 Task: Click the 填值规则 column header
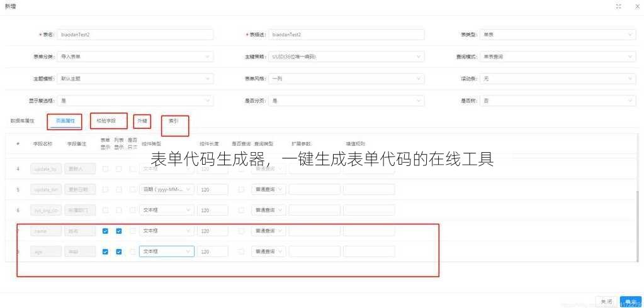(356, 144)
